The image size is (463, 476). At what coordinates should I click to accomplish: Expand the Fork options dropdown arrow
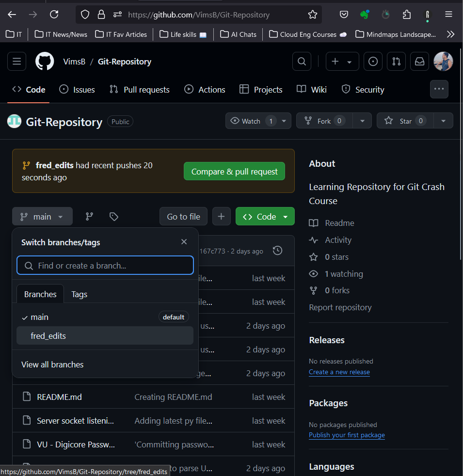[362, 121]
